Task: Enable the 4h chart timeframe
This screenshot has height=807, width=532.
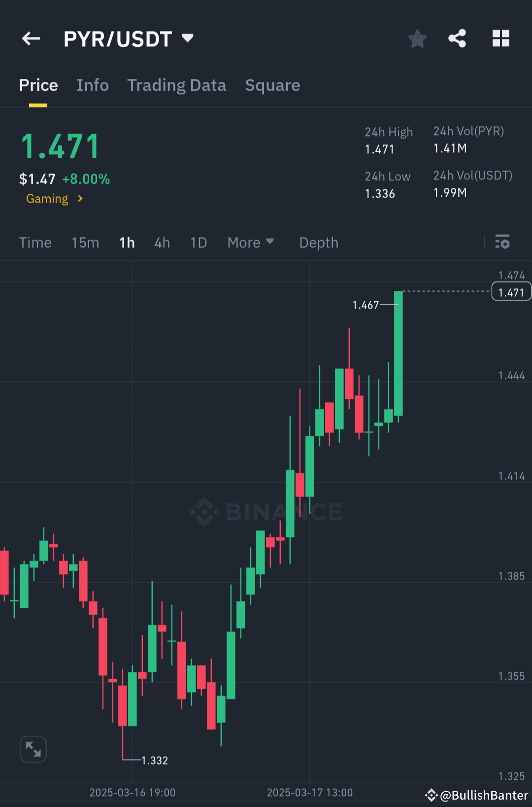Action: coord(162,242)
